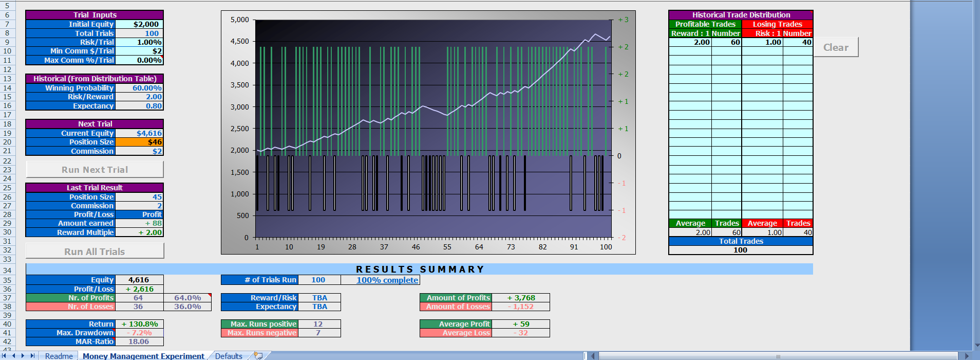Select Nr. of Profits count 64
The image size is (980, 360).
139,298
